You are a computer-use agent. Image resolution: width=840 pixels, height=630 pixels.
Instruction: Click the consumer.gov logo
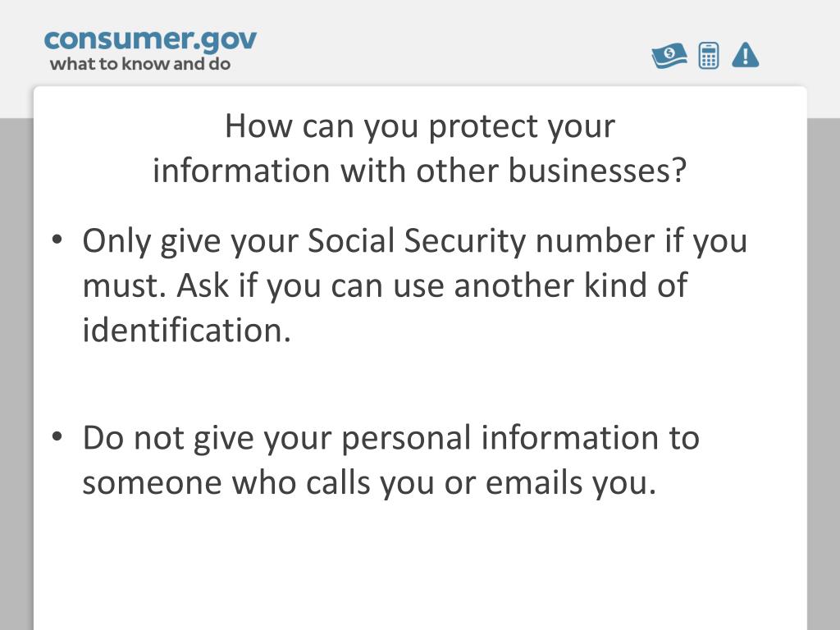coord(151,41)
